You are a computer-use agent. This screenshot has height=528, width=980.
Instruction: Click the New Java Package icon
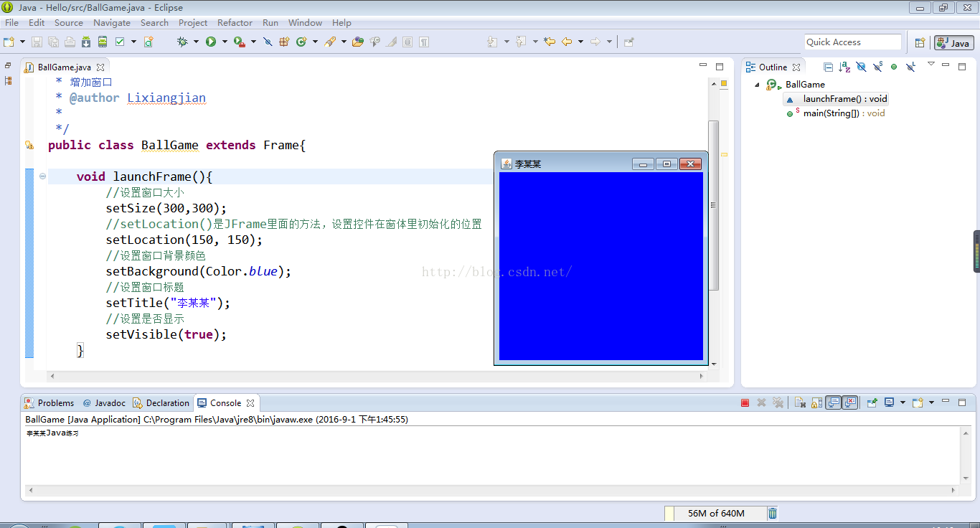point(284,42)
